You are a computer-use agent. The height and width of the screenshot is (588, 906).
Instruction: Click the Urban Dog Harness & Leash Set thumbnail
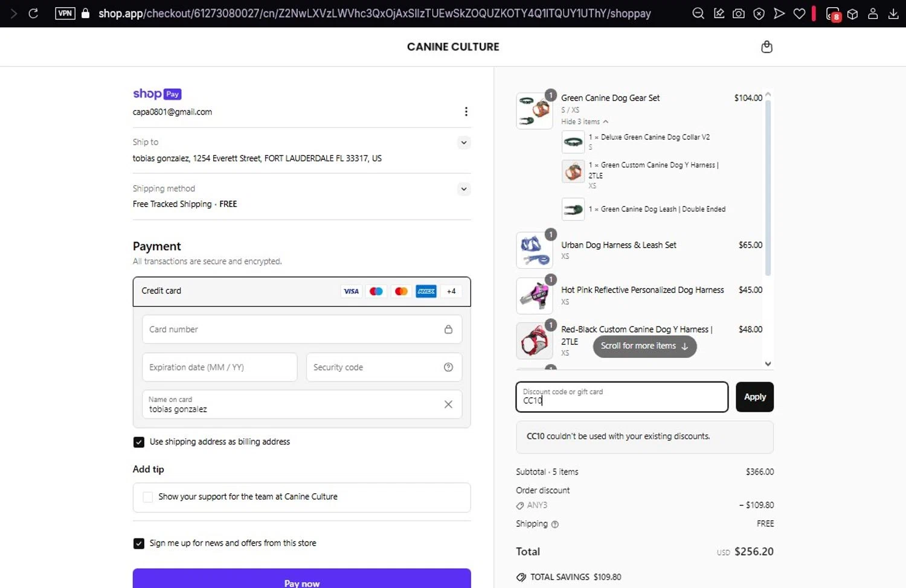click(x=535, y=251)
